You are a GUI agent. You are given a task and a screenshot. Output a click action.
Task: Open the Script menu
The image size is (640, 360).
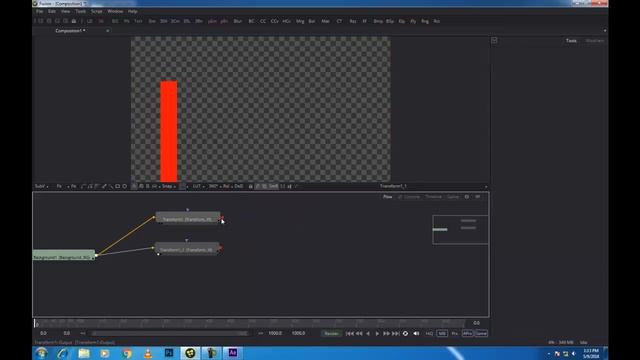click(96, 11)
